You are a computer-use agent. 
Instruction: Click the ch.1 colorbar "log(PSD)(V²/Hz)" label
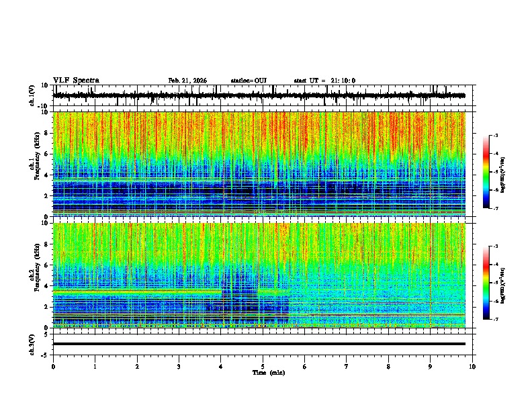(503, 175)
